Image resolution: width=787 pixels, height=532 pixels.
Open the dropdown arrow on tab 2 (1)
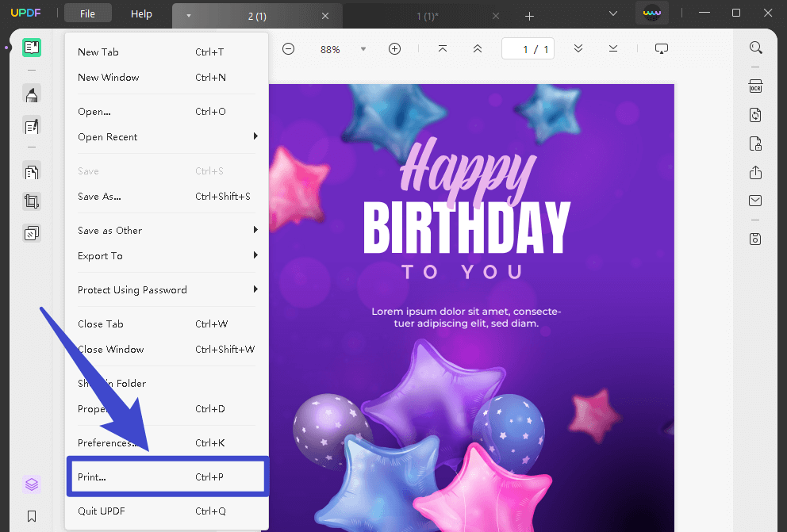click(x=189, y=16)
